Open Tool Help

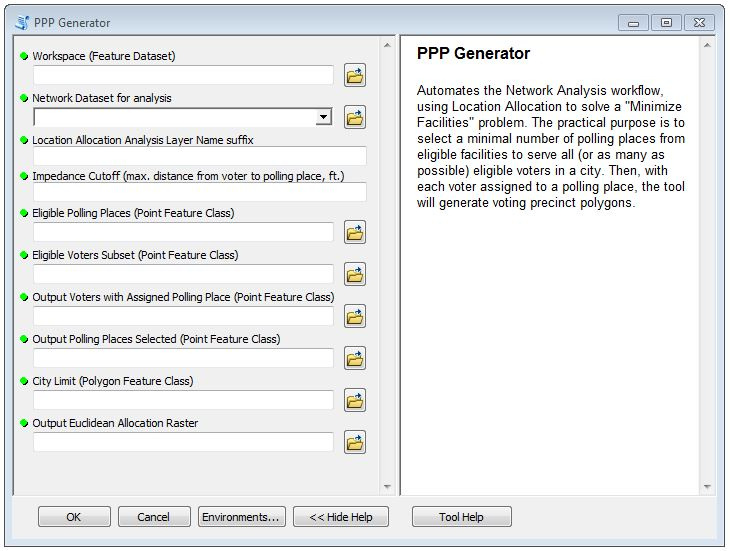coord(461,517)
